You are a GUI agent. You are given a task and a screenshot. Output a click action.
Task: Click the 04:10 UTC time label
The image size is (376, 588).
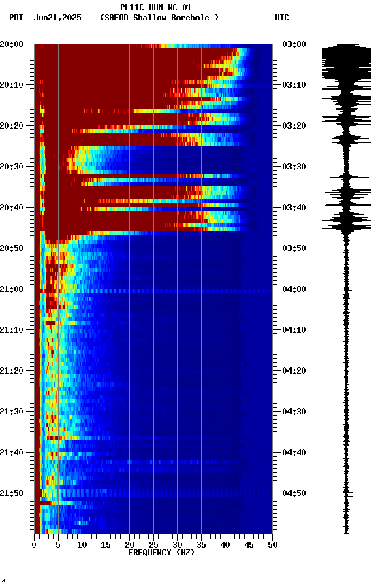click(294, 330)
